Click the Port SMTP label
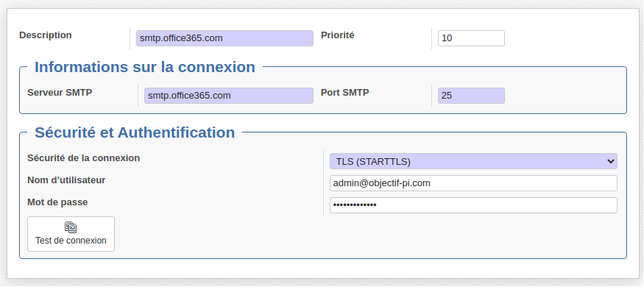The height and width of the screenshot is (287, 644). tap(345, 93)
